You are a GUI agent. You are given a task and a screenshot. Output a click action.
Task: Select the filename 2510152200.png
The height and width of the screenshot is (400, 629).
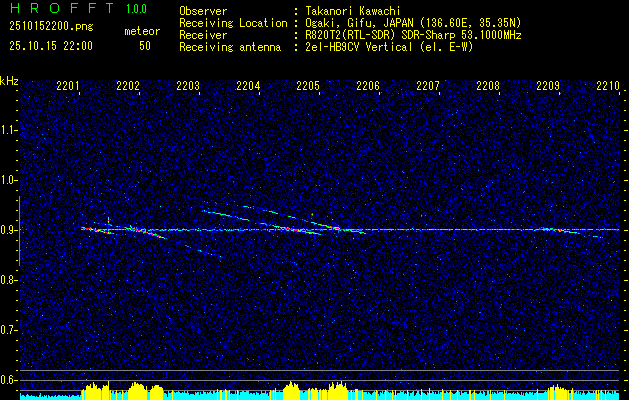click(x=51, y=26)
